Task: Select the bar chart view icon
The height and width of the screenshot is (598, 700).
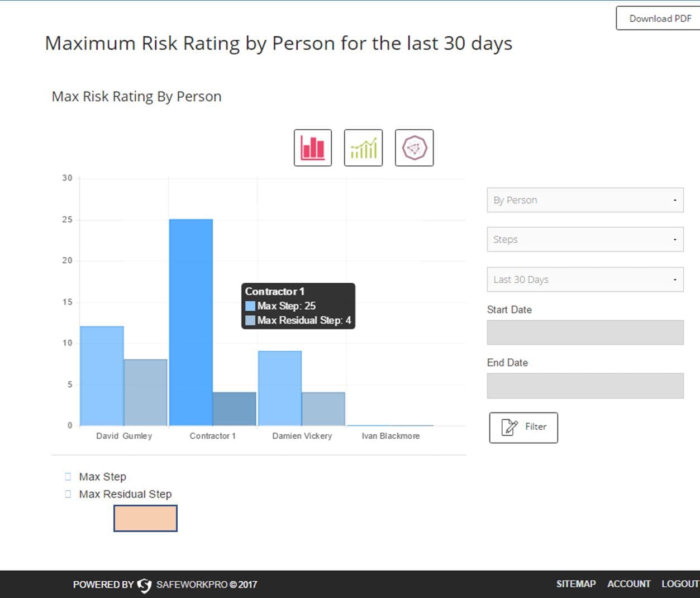Action: pyautogui.click(x=312, y=148)
